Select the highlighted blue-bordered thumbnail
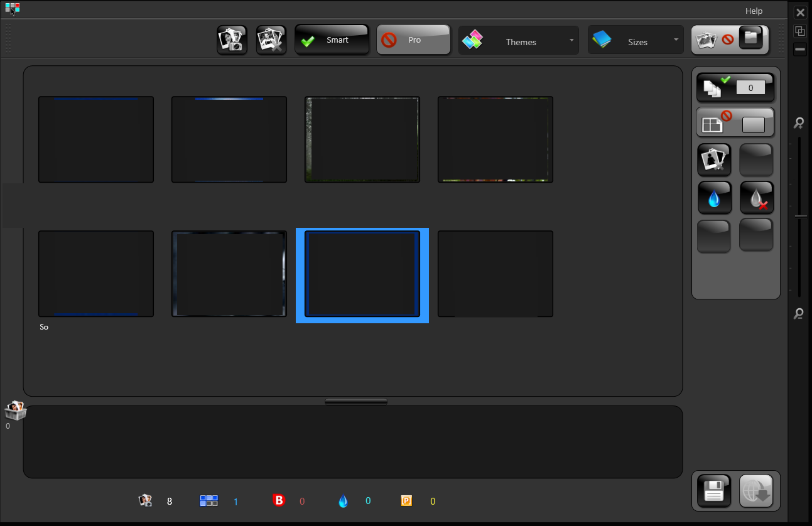The height and width of the screenshot is (526, 812). [362, 276]
